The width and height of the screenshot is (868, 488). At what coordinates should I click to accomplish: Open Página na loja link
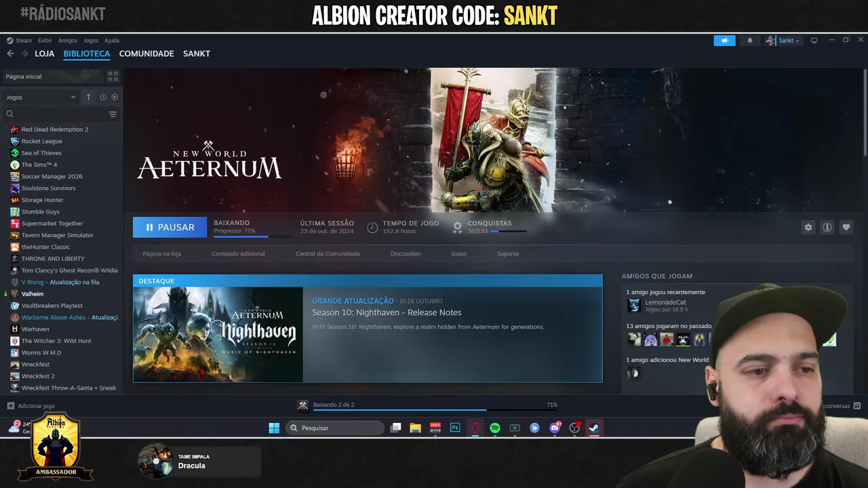click(x=162, y=253)
